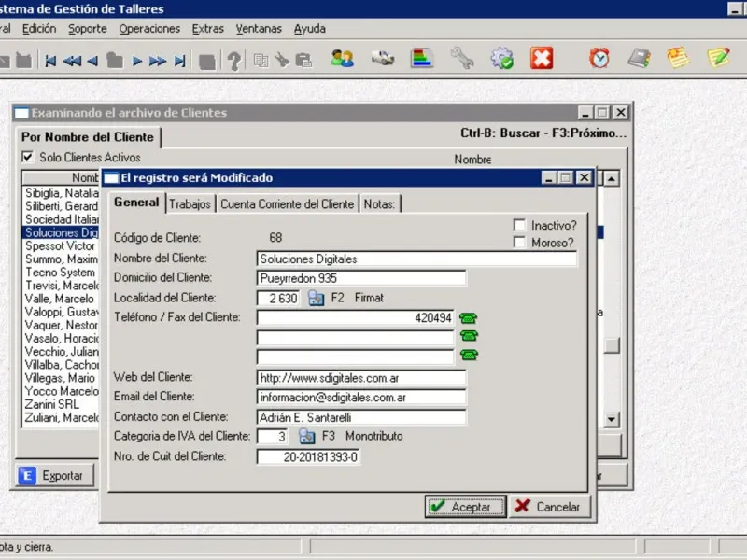
Task: Open the alarm clock reminders icon
Action: click(x=599, y=58)
